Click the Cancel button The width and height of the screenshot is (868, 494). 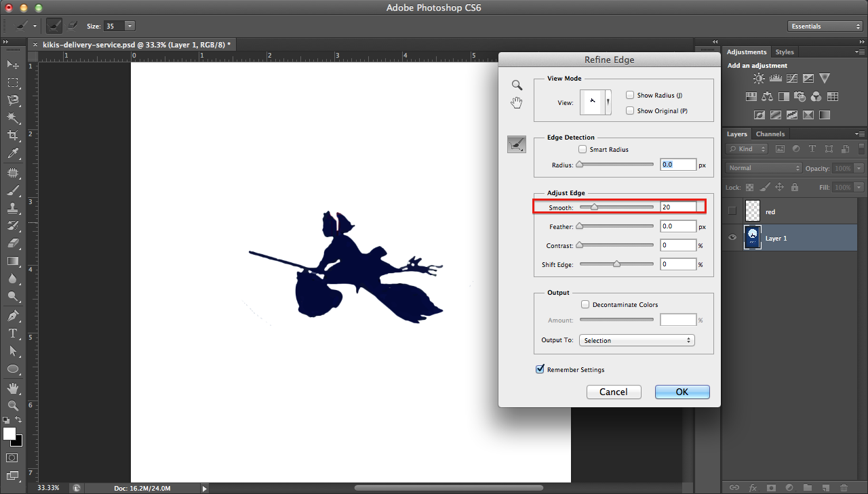coord(613,392)
